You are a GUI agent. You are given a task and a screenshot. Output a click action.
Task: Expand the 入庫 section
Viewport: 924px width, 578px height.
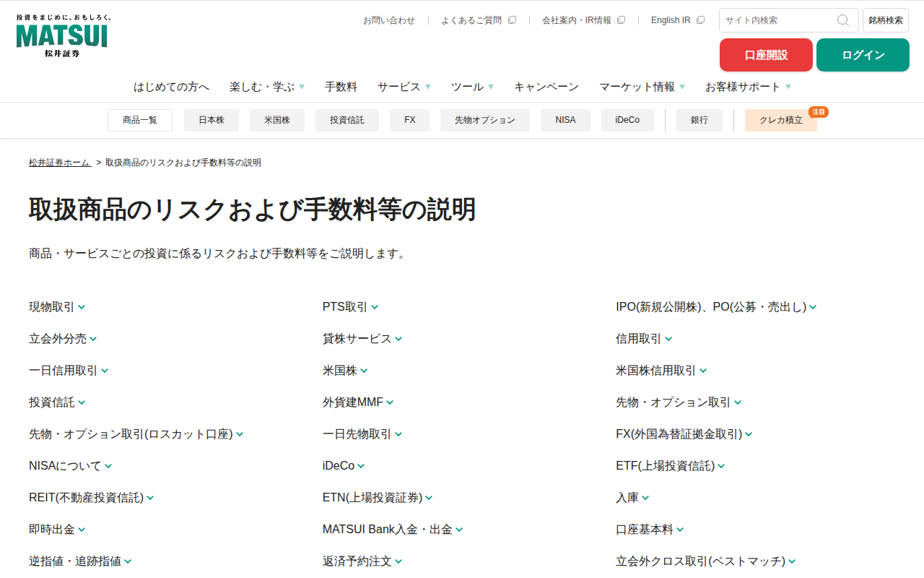(632, 498)
